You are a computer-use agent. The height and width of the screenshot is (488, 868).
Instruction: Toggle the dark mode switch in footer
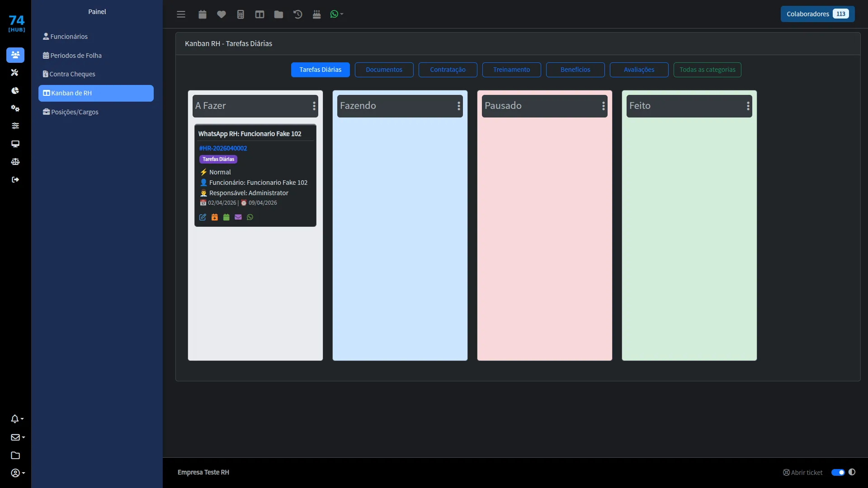[838, 473]
